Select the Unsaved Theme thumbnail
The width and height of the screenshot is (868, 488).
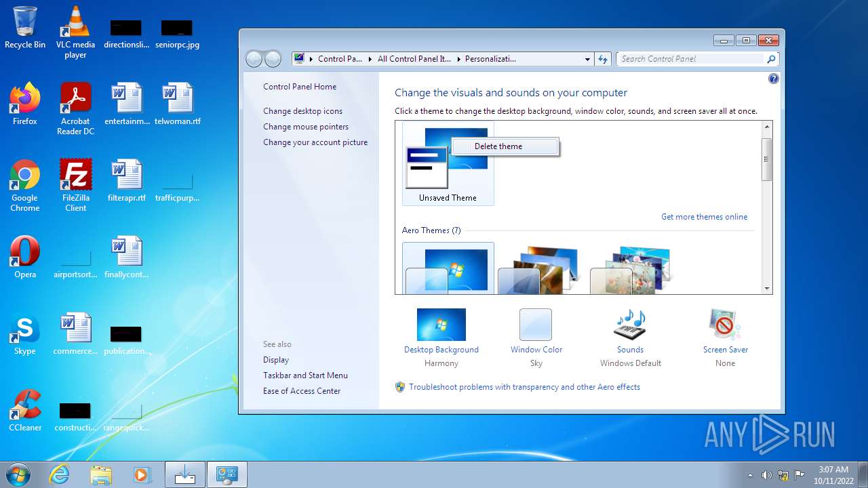click(448, 163)
